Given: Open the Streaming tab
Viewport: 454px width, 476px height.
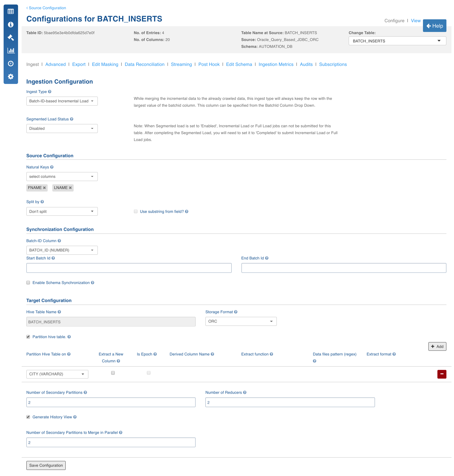Looking at the screenshot, I should [x=181, y=64].
